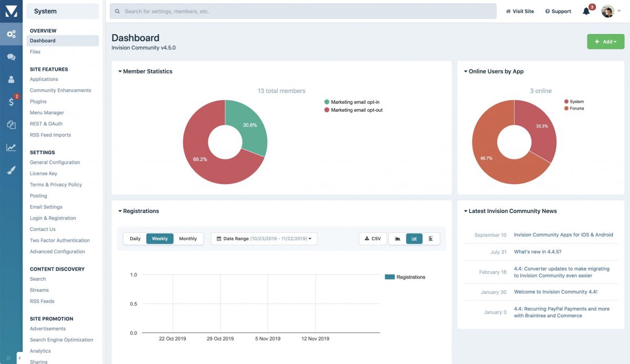The width and height of the screenshot is (630, 364).
Task: Switch Registrations to area chart view
Action: tap(397, 239)
